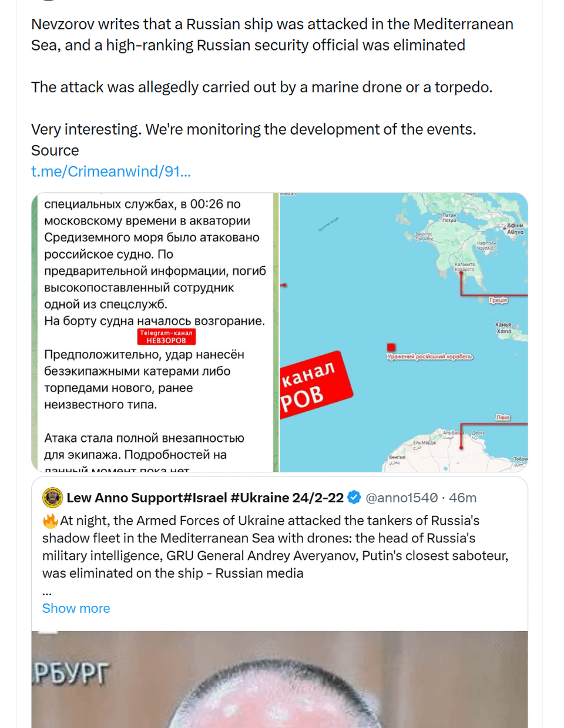The image size is (564, 728).
Task: Click the Греція label on the map
Action: tap(498, 300)
